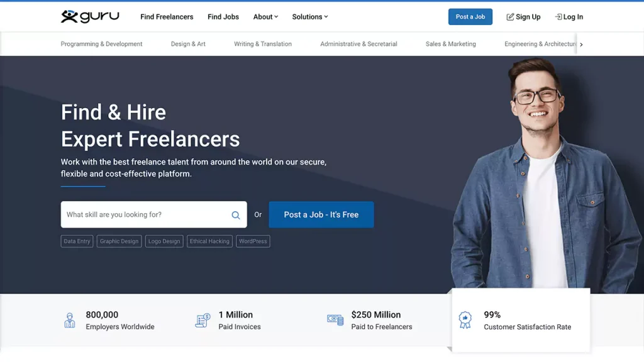Click the magnifier search icon

[236, 215]
